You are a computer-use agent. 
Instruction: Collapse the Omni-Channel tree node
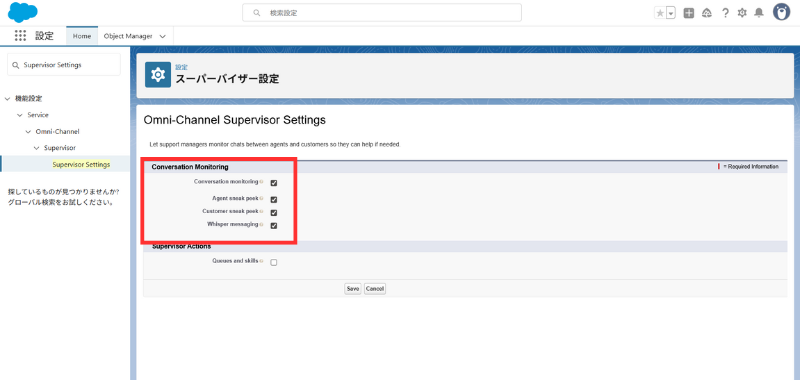tap(28, 132)
